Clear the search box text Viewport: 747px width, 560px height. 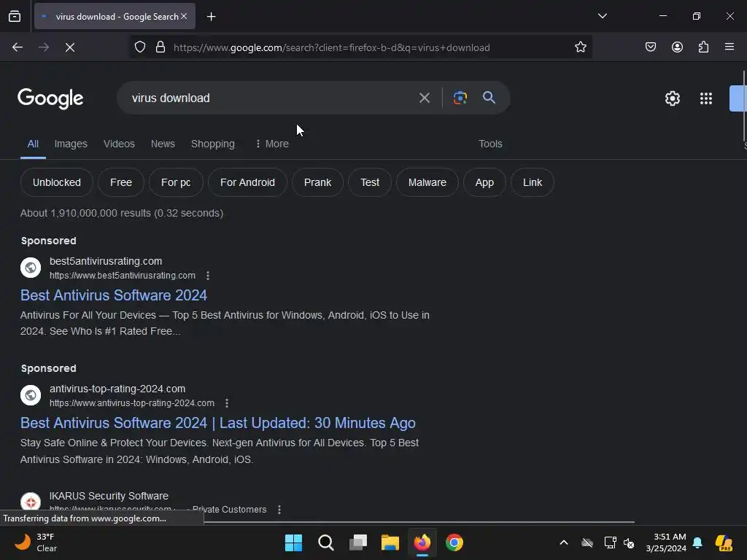coord(424,98)
